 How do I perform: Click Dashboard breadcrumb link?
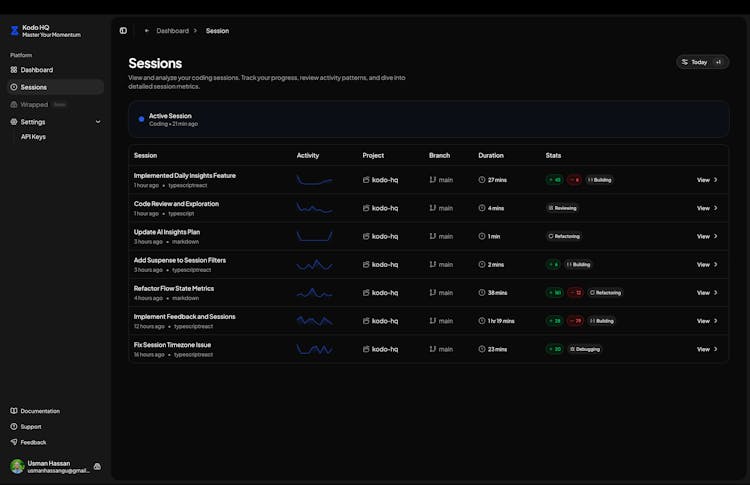tap(172, 31)
